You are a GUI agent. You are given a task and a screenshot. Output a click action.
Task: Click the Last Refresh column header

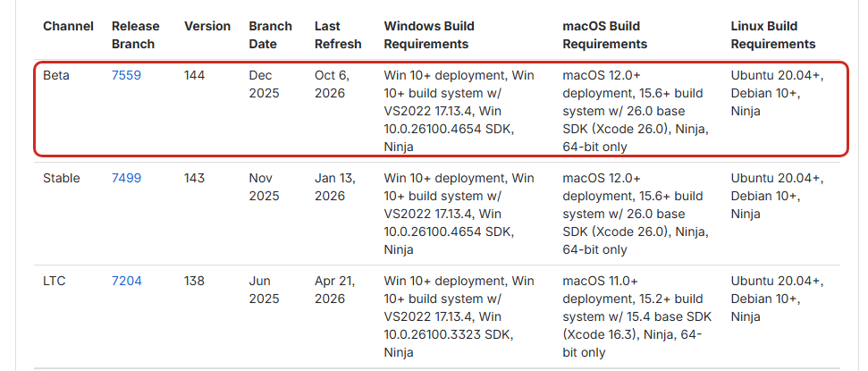click(x=338, y=35)
